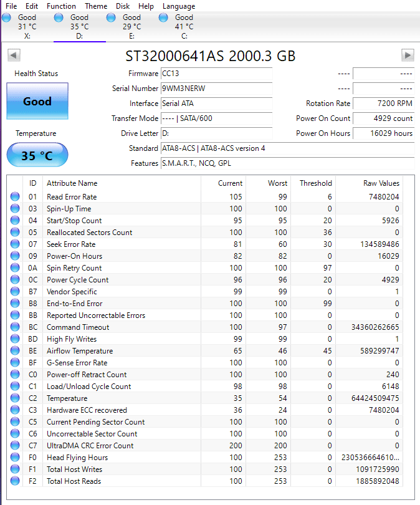Click status orb of Seek Error Rate row

[15, 244]
